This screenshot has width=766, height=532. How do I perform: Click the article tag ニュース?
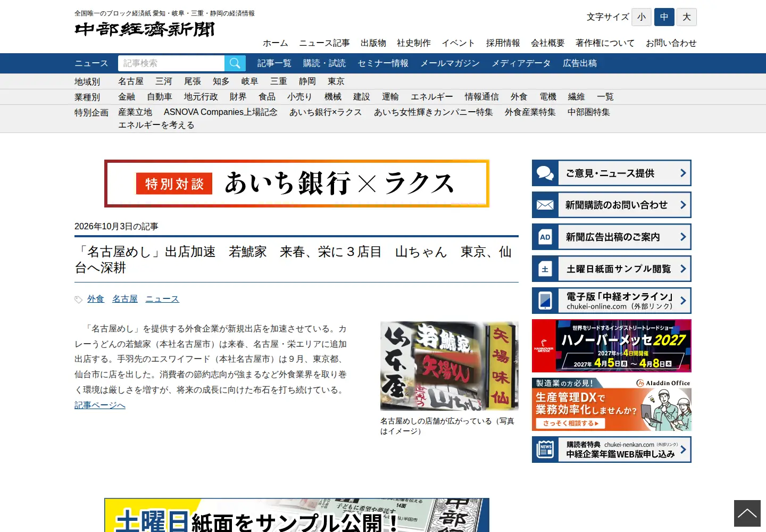162,299
